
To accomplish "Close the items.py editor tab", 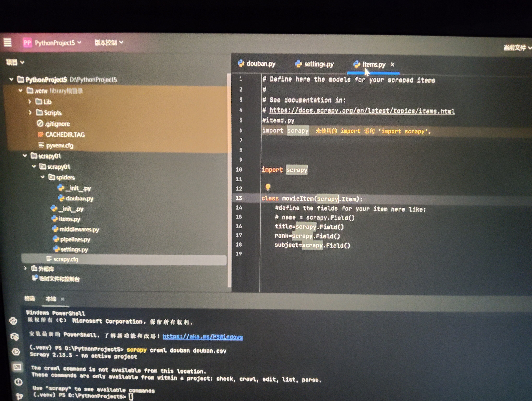I will 392,64.
